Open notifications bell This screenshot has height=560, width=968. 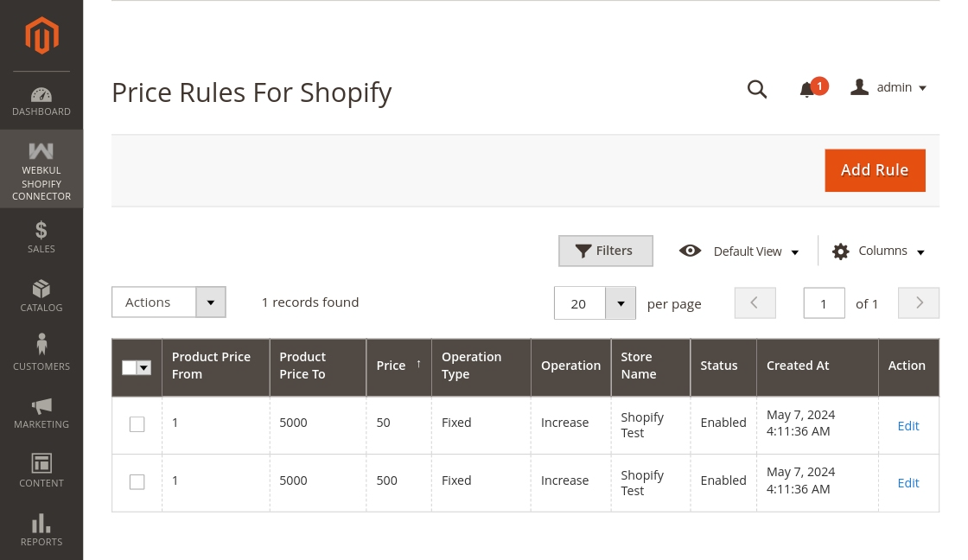coord(812,88)
